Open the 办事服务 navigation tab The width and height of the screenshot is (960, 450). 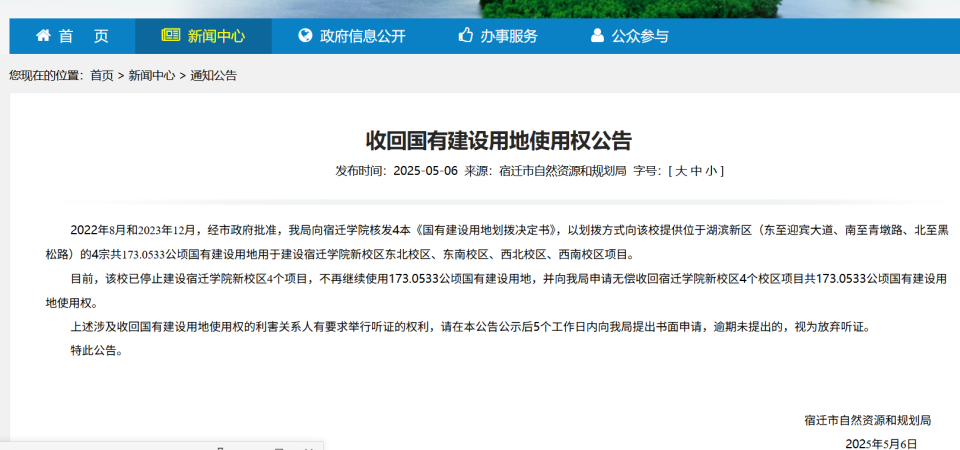(x=498, y=36)
